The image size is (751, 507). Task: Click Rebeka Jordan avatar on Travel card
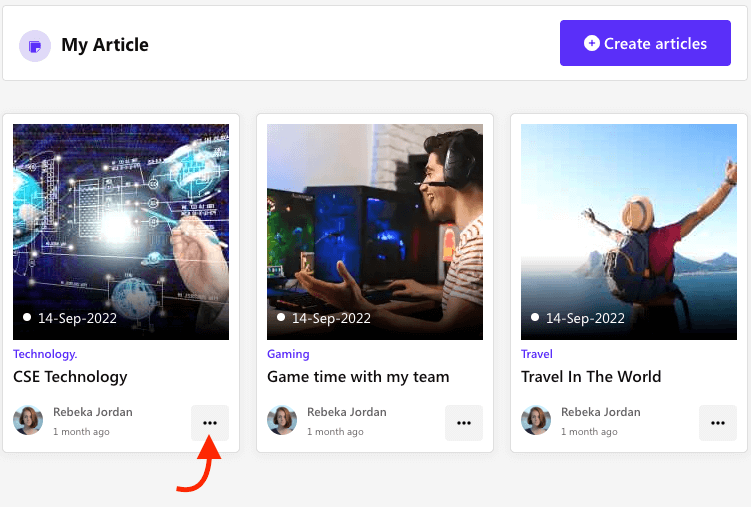(536, 420)
